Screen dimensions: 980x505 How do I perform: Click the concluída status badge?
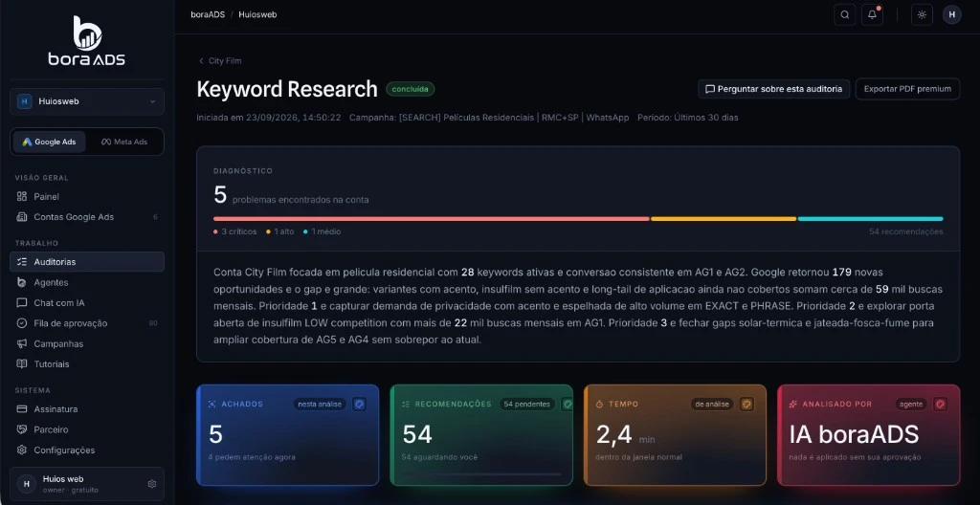point(410,89)
